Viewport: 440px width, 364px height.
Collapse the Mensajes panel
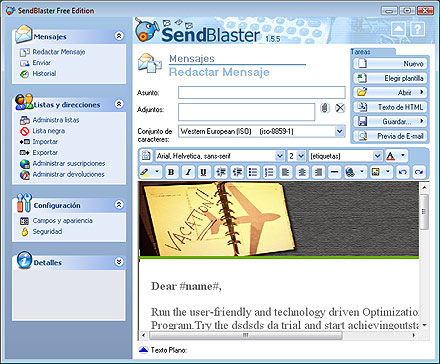click(x=119, y=36)
